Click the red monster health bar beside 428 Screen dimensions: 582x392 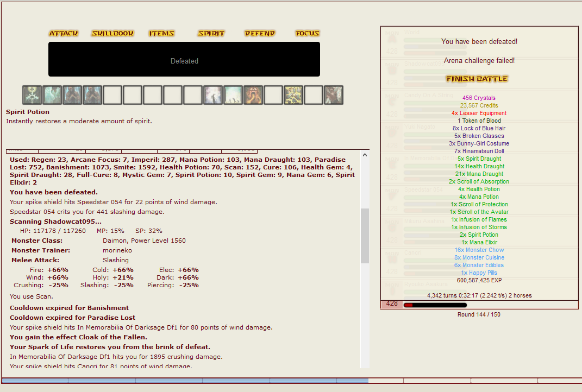435,305
